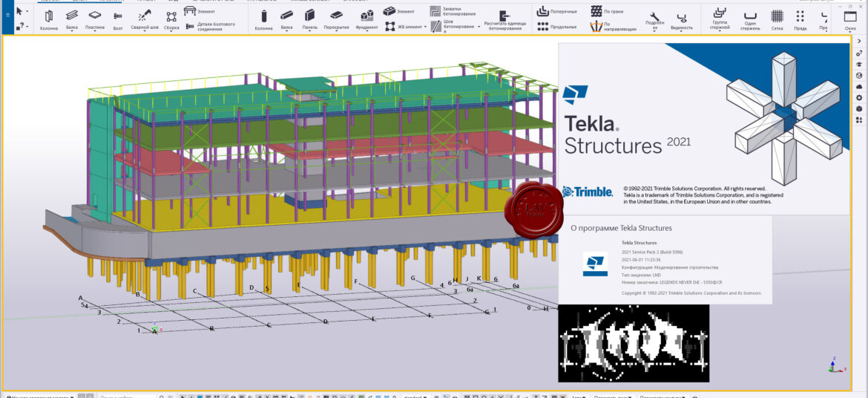The image size is (868, 398).
Task: Choose the concrete Элемент tool
Action: coord(398,11)
